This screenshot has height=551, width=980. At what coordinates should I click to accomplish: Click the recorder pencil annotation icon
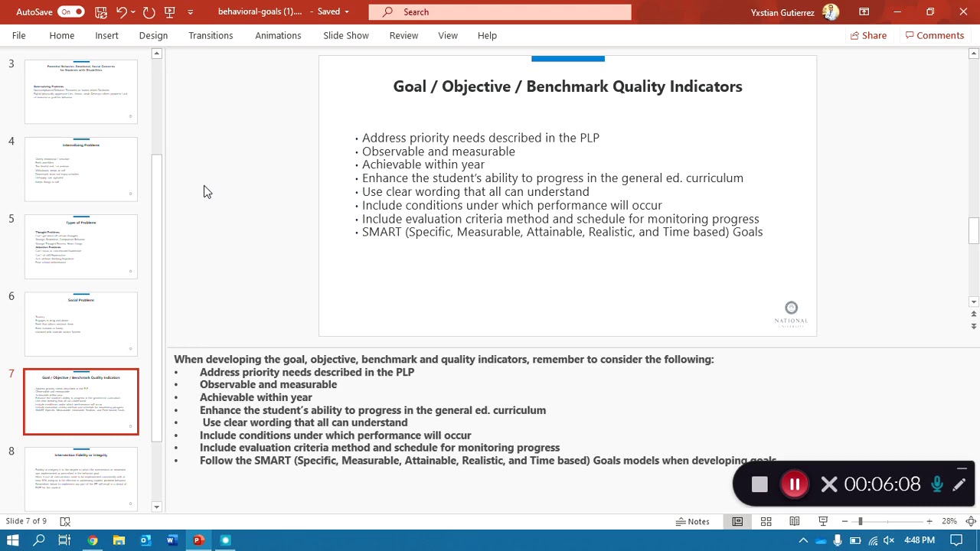pyautogui.click(x=959, y=484)
